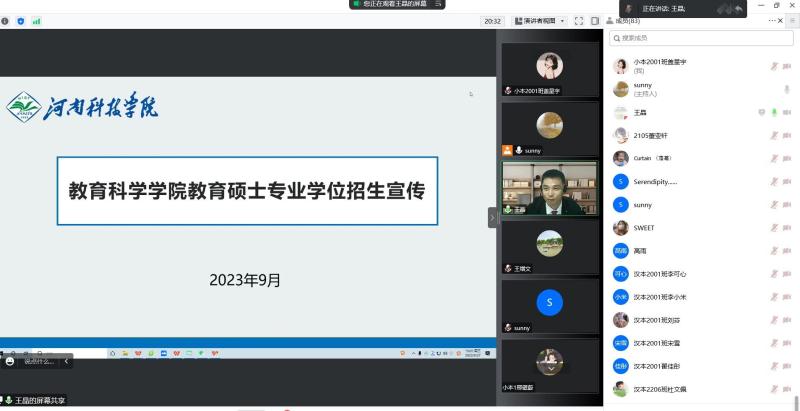The height and width of the screenshot is (411, 800).
Task: Click camera icon for 汉本2001班刘淳
Action: point(787,320)
